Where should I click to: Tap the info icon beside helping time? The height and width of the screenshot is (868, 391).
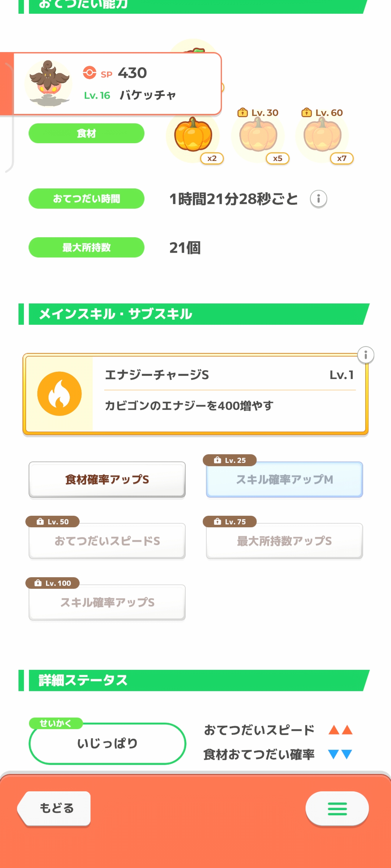tap(319, 199)
